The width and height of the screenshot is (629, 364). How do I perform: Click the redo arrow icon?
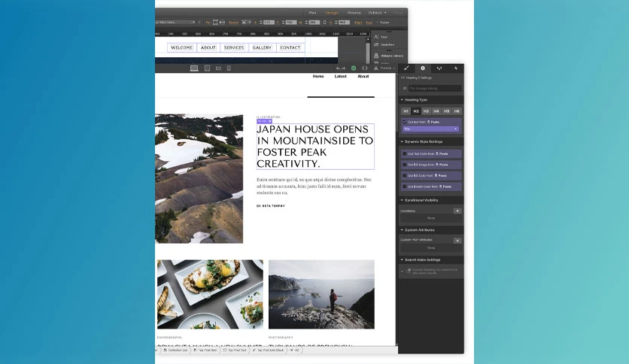343,68
